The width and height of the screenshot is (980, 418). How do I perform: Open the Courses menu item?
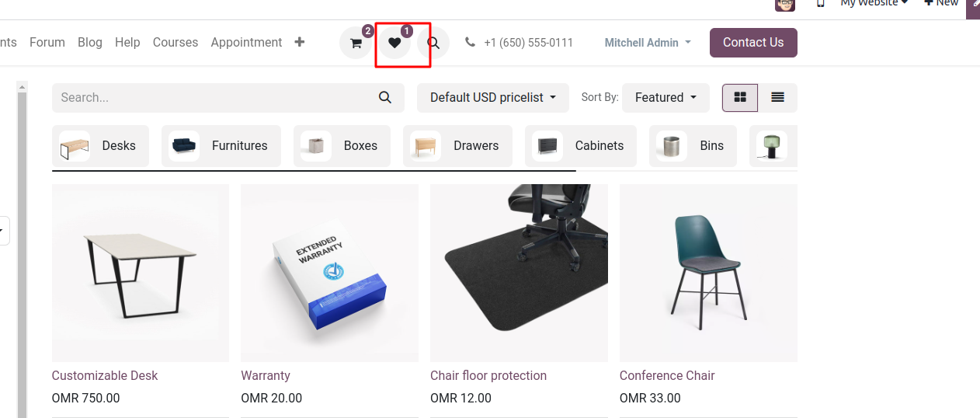point(175,42)
